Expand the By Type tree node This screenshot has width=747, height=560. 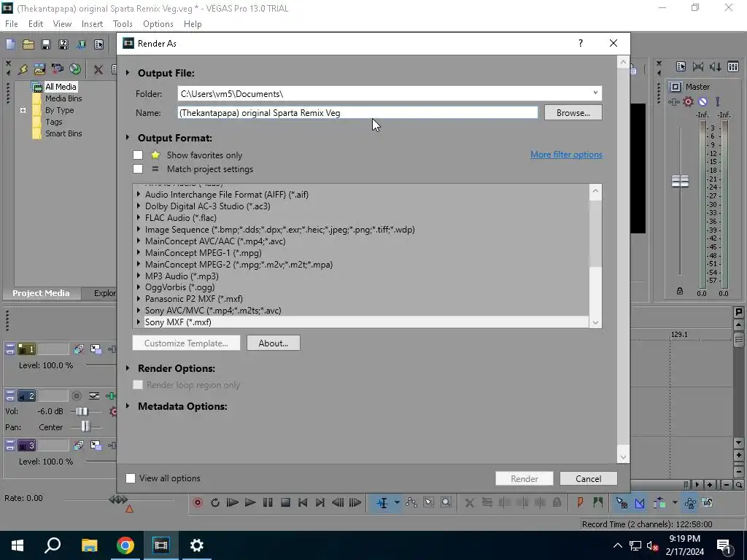[23, 110]
